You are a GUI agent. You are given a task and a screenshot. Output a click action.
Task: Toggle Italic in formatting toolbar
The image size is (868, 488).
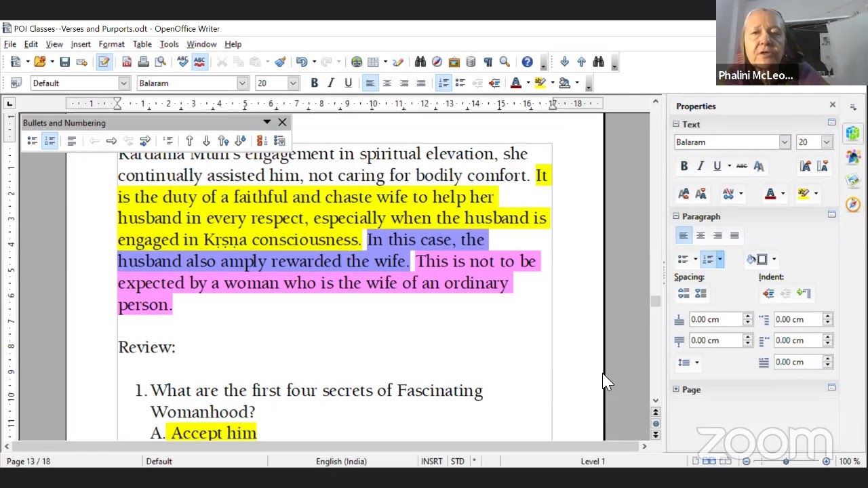coord(331,83)
